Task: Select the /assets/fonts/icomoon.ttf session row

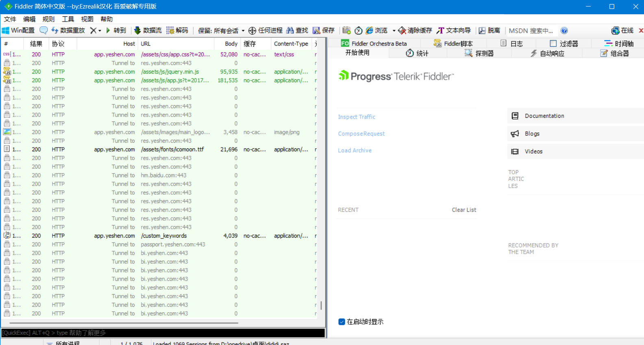Action: (159, 150)
